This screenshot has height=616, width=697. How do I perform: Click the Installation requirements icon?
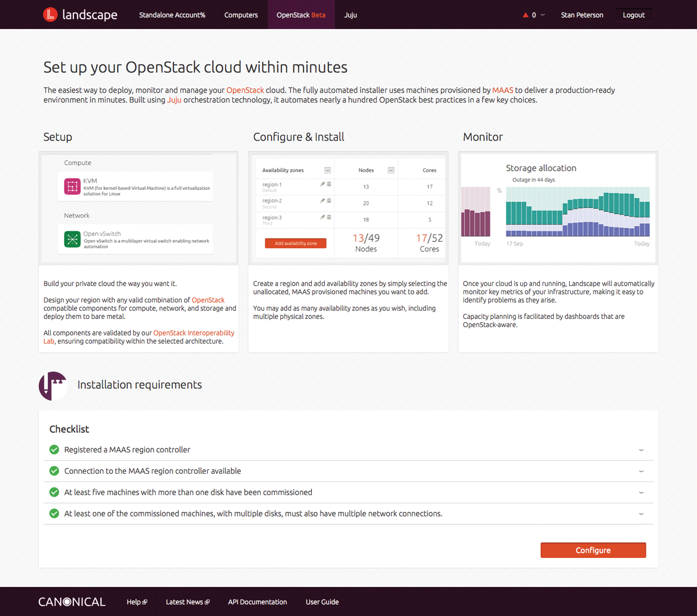point(52,386)
